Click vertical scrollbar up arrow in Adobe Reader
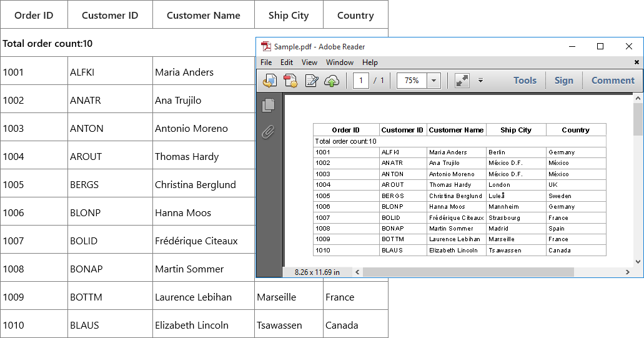This screenshot has width=644, height=338. pyautogui.click(x=638, y=98)
